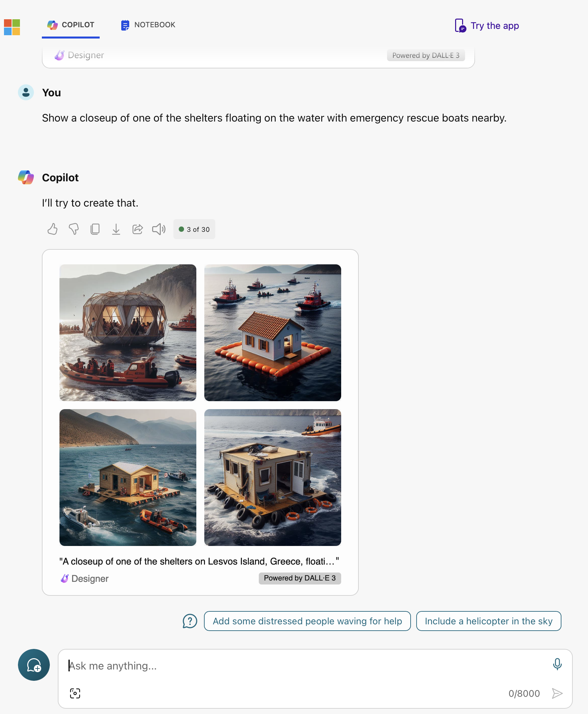Switch to the Notebook tab
The width and height of the screenshot is (588, 714).
148,25
